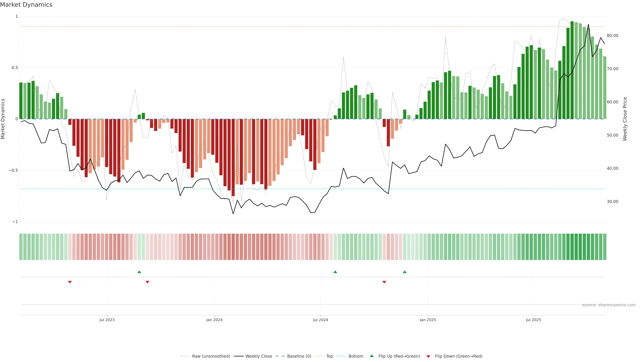
Task: Click the Jan 2025 x-axis label
Action: click(x=428, y=320)
